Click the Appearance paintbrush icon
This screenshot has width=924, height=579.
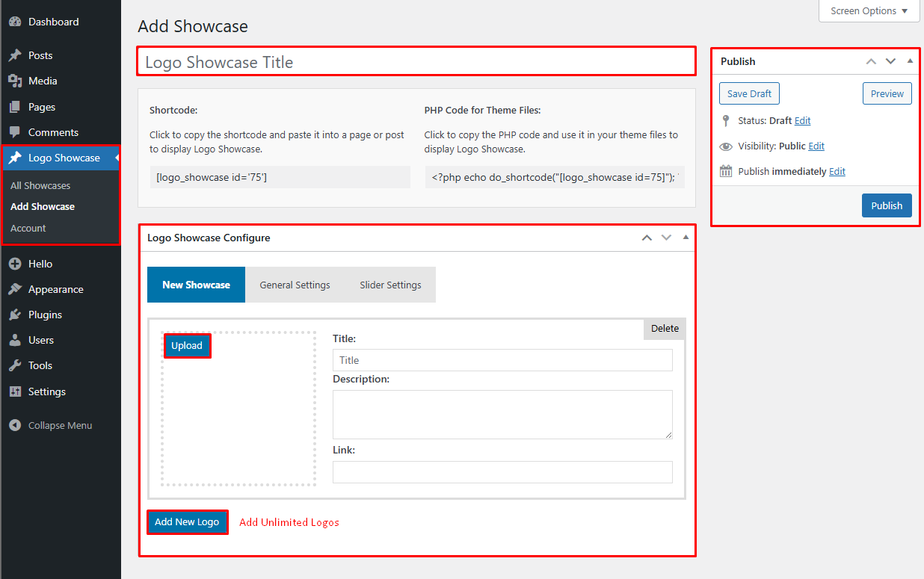pos(15,289)
